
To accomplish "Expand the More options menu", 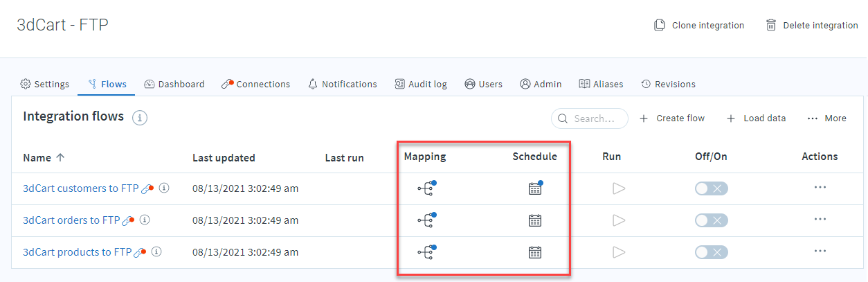I will [827, 118].
